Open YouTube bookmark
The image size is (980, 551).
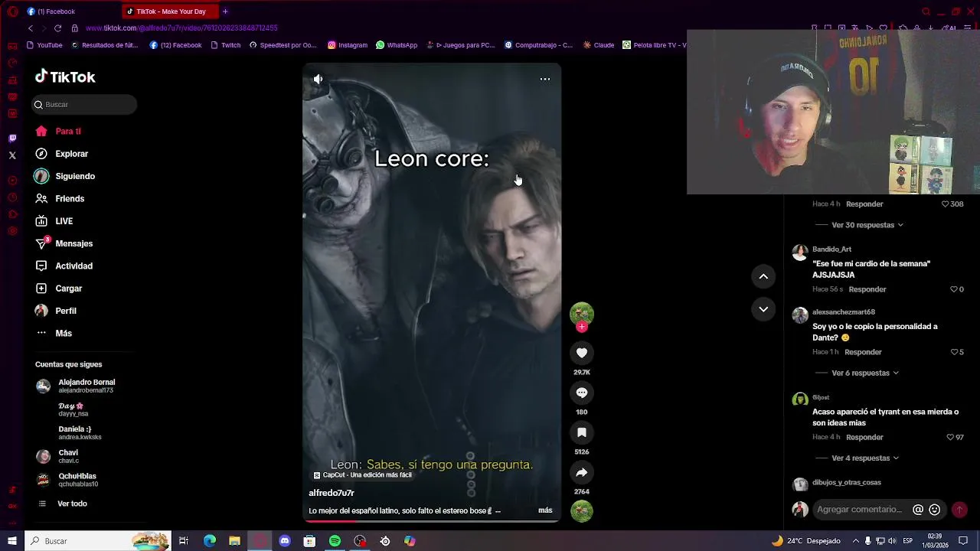(44, 45)
